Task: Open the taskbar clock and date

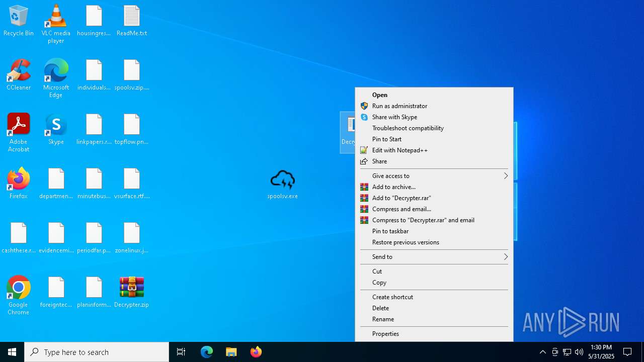Action: pos(601,352)
